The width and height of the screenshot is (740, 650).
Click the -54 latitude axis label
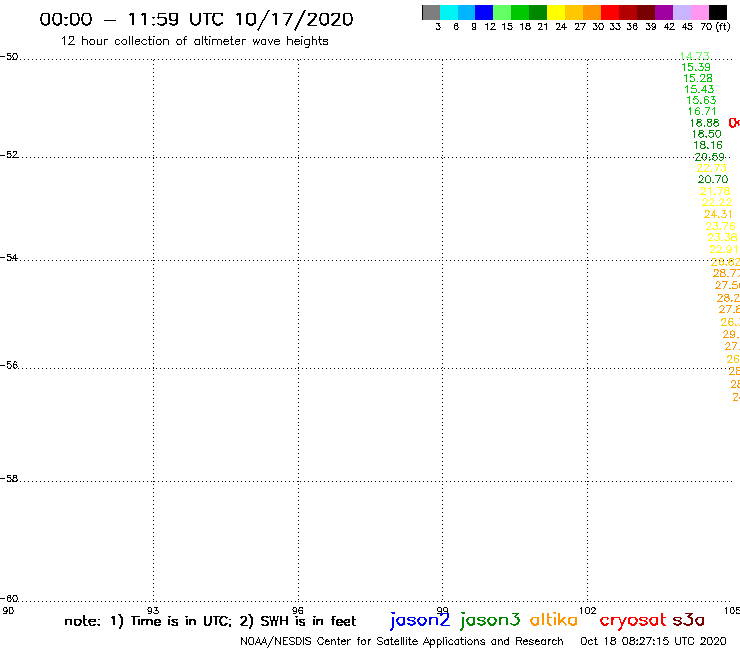tap(9, 258)
